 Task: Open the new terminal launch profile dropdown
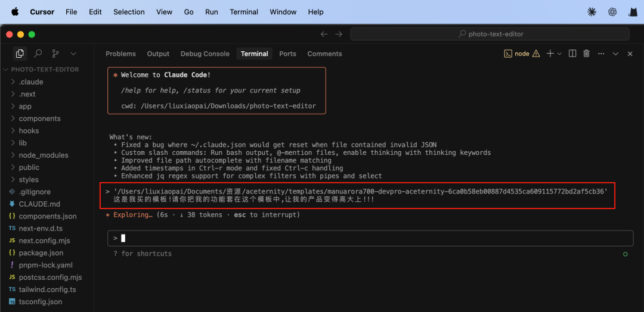tap(559, 54)
